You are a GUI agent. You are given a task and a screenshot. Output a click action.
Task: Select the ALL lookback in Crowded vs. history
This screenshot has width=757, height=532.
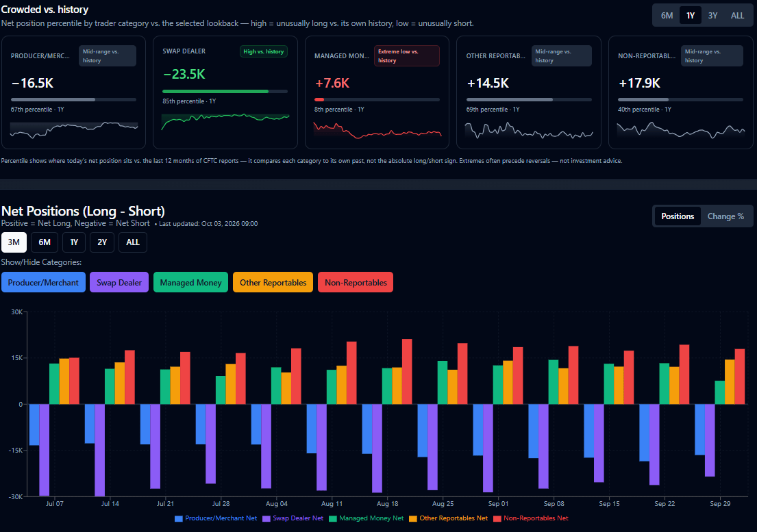tap(737, 16)
